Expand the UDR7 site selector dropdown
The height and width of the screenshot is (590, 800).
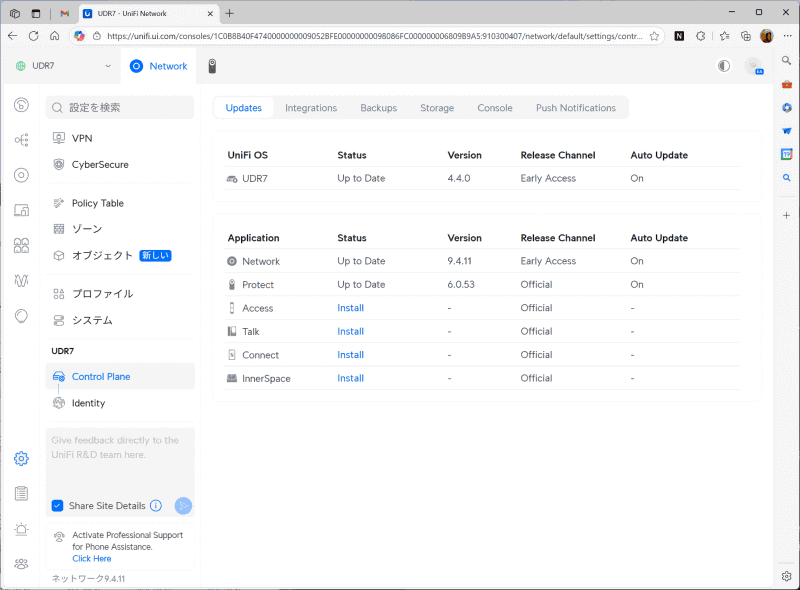point(108,66)
